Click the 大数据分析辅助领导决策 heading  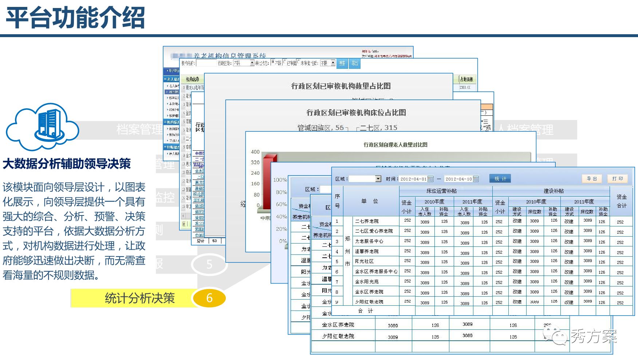(x=67, y=164)
